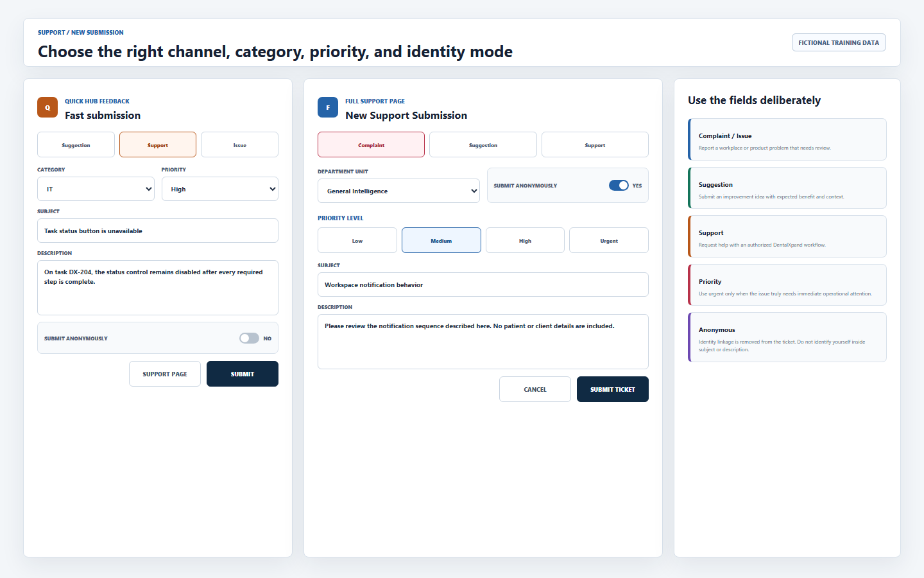Click the Suggestion guidance card in sidebar
The image size is (924, 578).
pyautogui.click(x=787, y=188)
